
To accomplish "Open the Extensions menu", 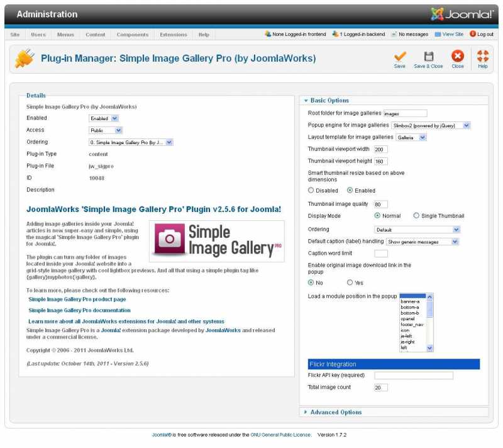I will [174, 35].
